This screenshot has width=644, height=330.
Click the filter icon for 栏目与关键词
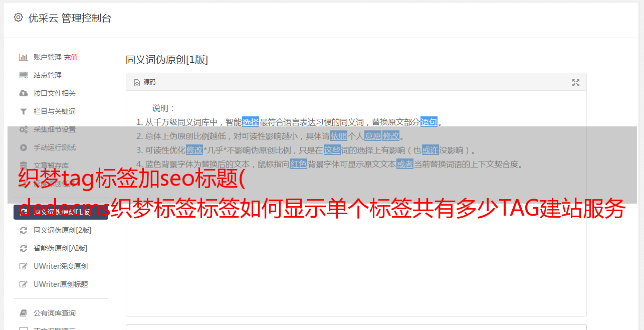[23, 111]
